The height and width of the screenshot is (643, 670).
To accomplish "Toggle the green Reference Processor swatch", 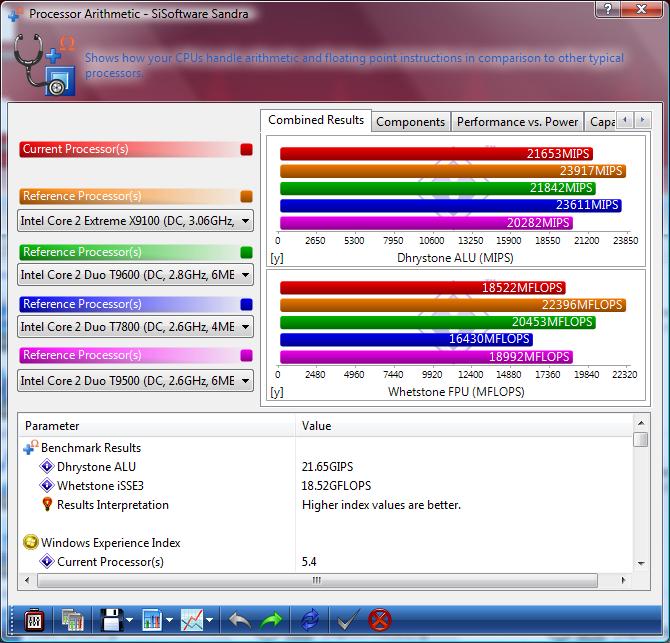I will point(247,252).
